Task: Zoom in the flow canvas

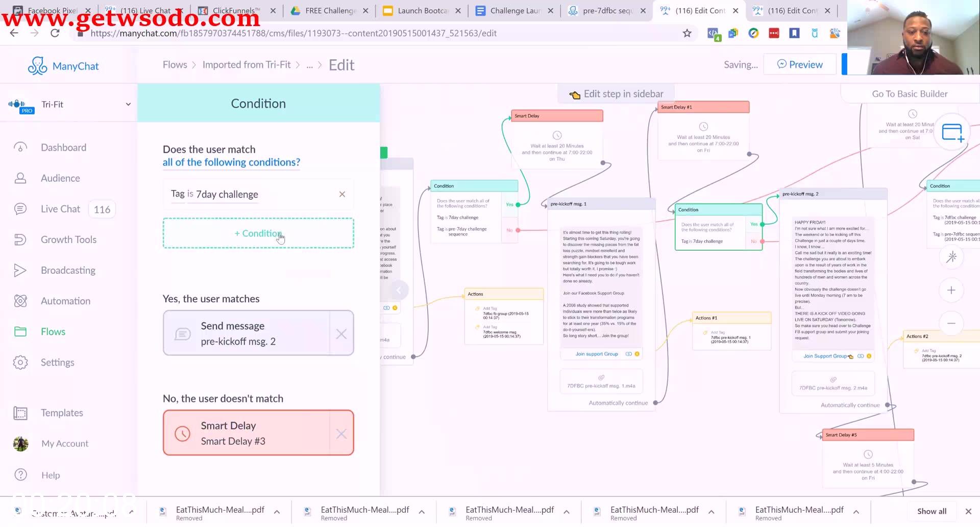Action: (x=951, y=290)
